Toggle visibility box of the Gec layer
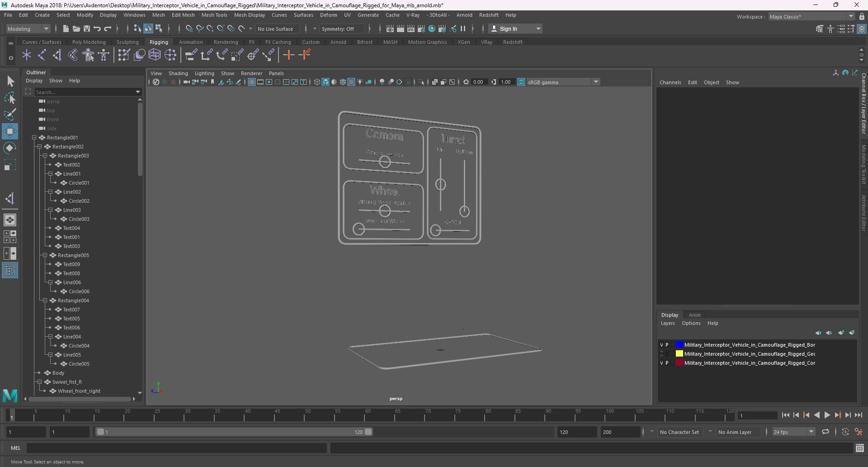Screen dimensions: 868x467 click(x=661, y=354)
